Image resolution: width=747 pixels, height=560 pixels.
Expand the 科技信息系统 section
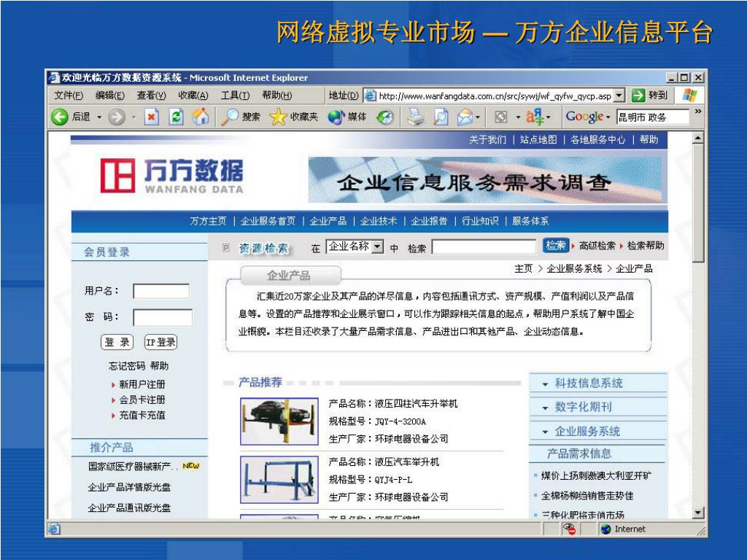point(546,384)
